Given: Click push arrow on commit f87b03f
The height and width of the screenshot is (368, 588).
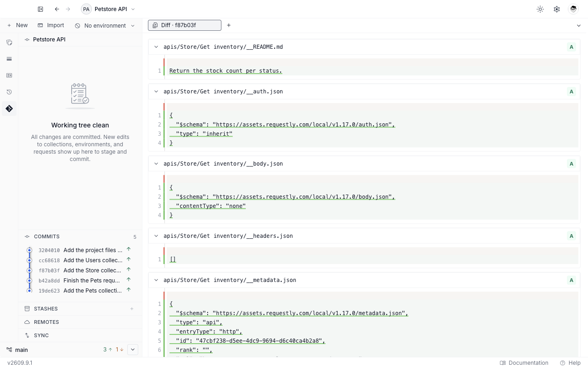Looking at the screenshot, I should (x=129, y=270).
